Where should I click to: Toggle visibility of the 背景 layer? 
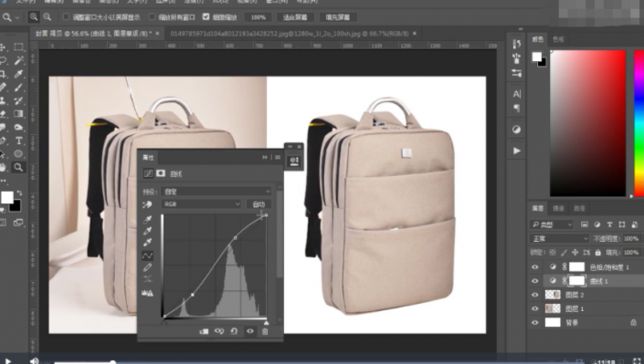pos(534,323)
